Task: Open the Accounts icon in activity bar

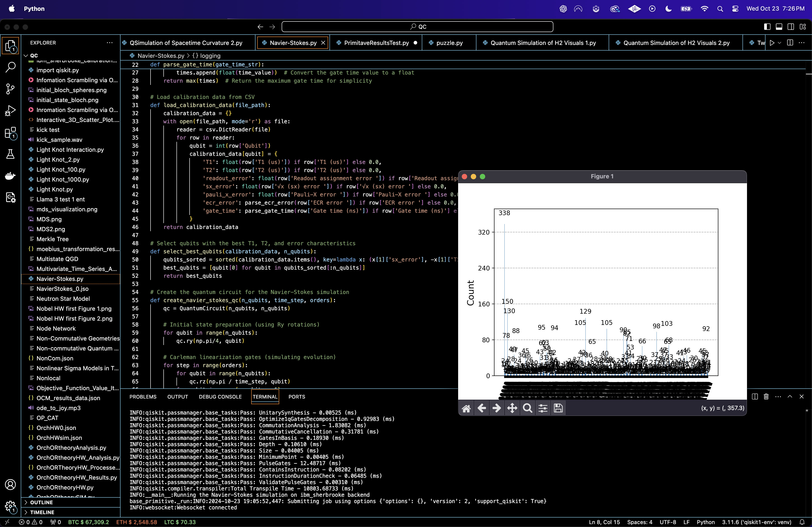Action: [11, 485]
